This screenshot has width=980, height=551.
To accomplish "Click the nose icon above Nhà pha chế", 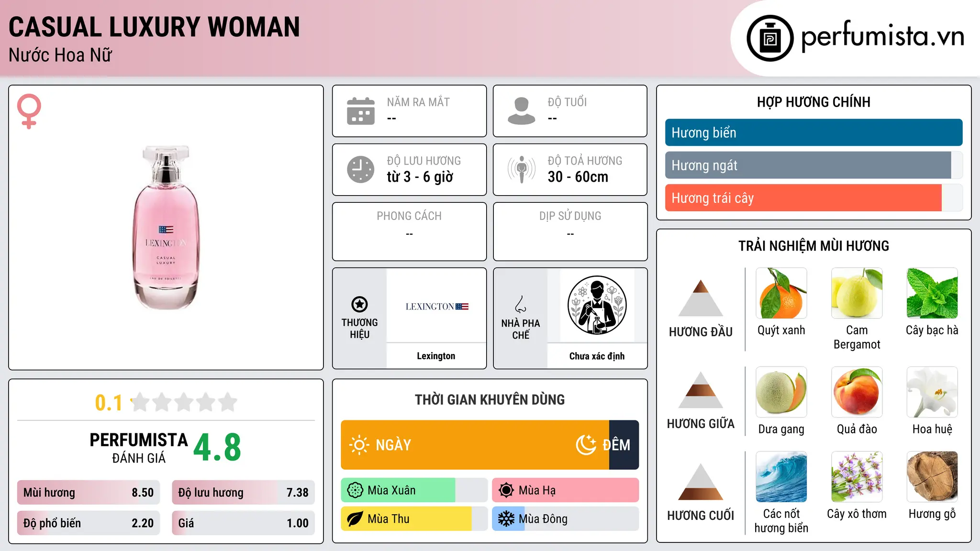I will (521, 304).
